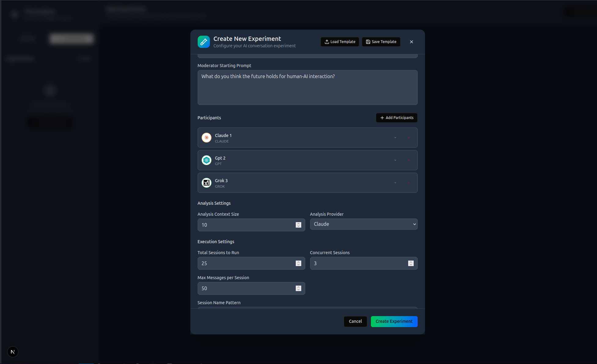The height and width of the screenshot is (364, 597).
Task: Expand the Claude 1 participant settings
Action: [395, 138]
